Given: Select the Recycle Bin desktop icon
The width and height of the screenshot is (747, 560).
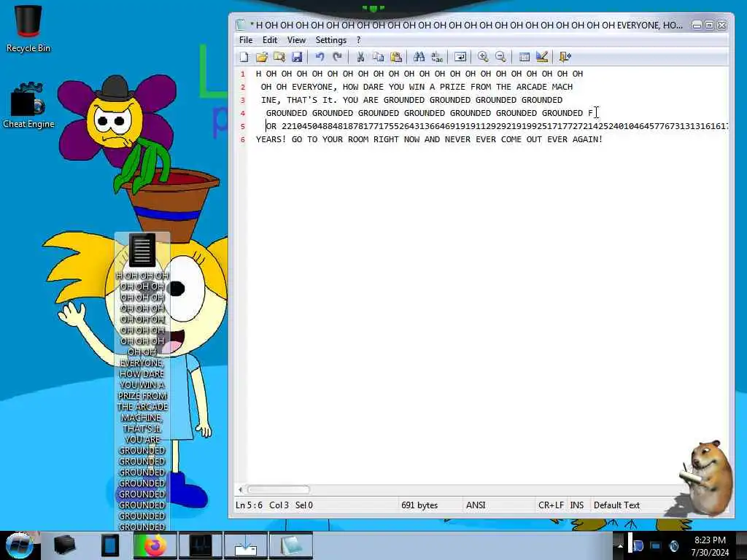Looking at the screenshot, I should click(x=28, y=28).
